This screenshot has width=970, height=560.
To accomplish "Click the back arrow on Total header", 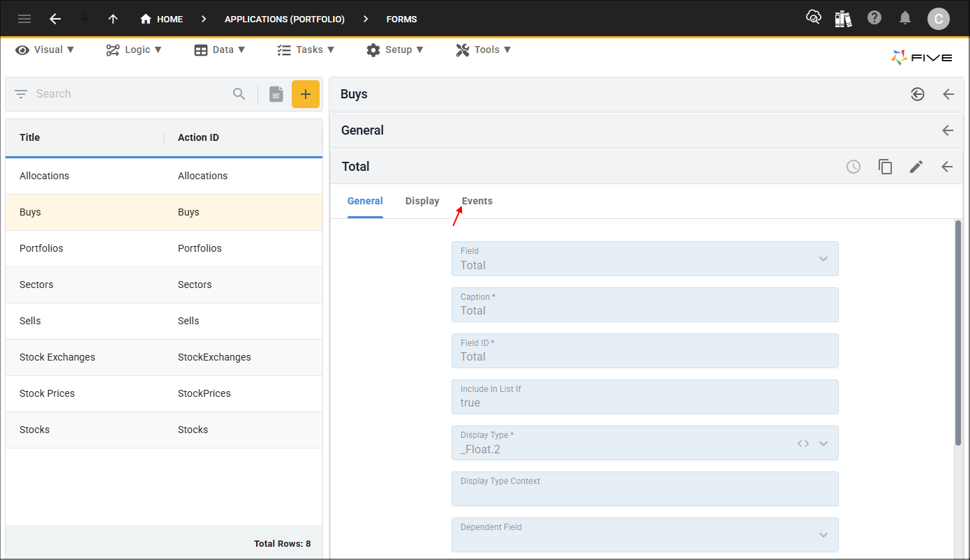I will (947, 167).
